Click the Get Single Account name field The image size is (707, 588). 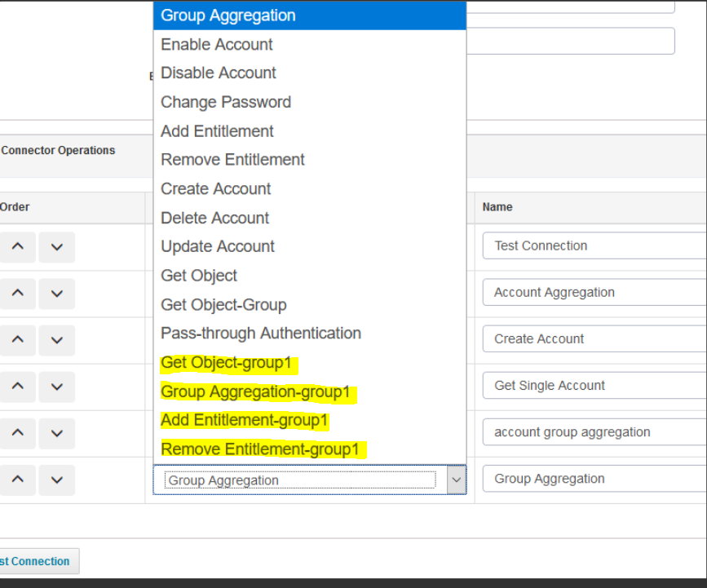click(x=595, y=386)
